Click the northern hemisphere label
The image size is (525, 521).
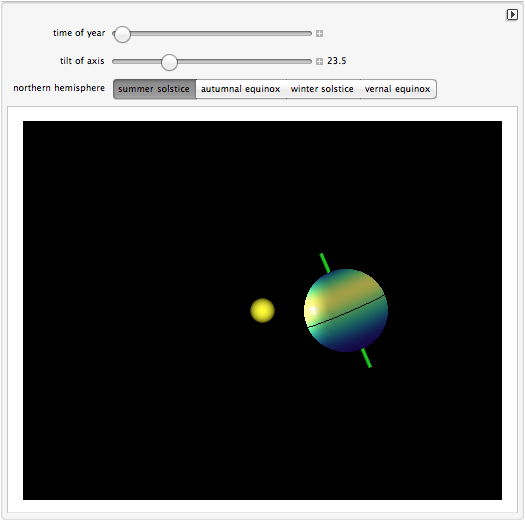pyautogui.click(x=59, y=88)
